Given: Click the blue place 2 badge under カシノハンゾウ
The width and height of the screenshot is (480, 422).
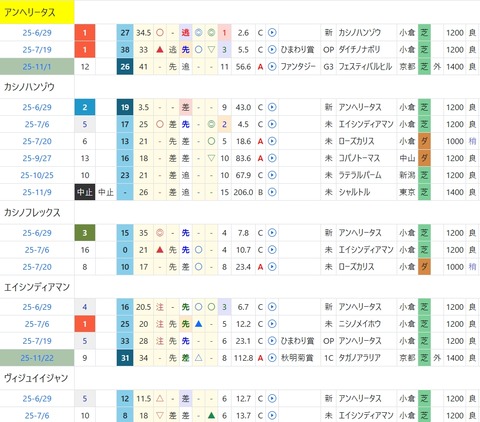Looking at the screenshot, I should 85,107.
